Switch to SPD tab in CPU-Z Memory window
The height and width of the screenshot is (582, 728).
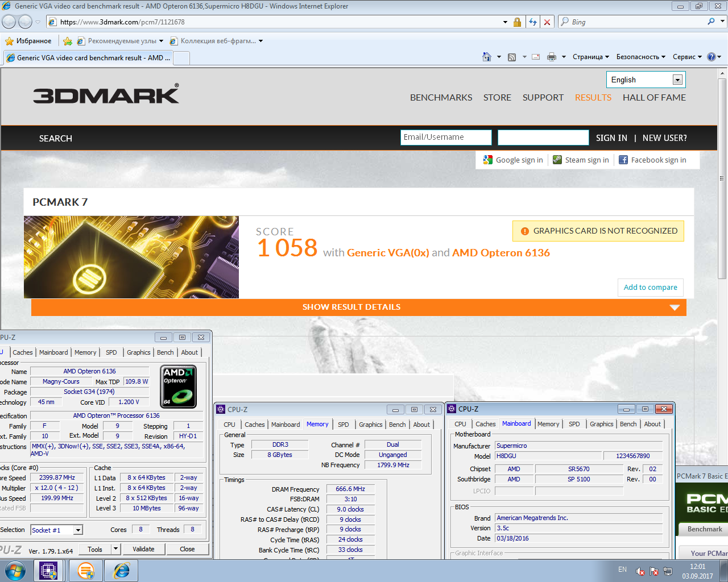pyautogui.click(x=344, y=425)
